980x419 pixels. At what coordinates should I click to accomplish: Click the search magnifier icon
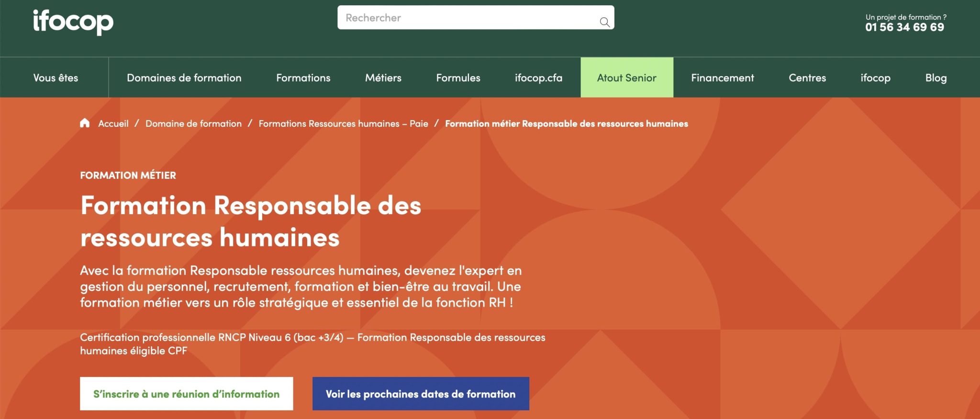(604, 22)
